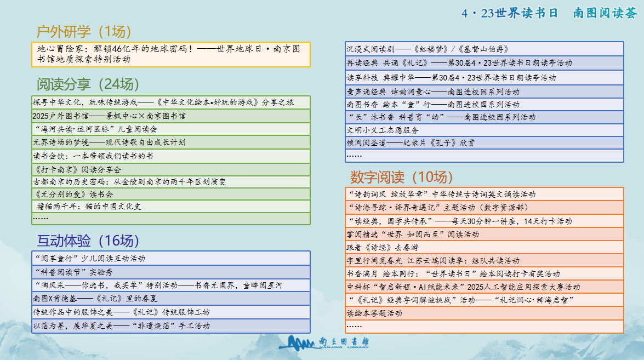Click '书香满月 绘本同行' 打卡有奖活动 row
This screenshot has height=360, width=644.
485,274
